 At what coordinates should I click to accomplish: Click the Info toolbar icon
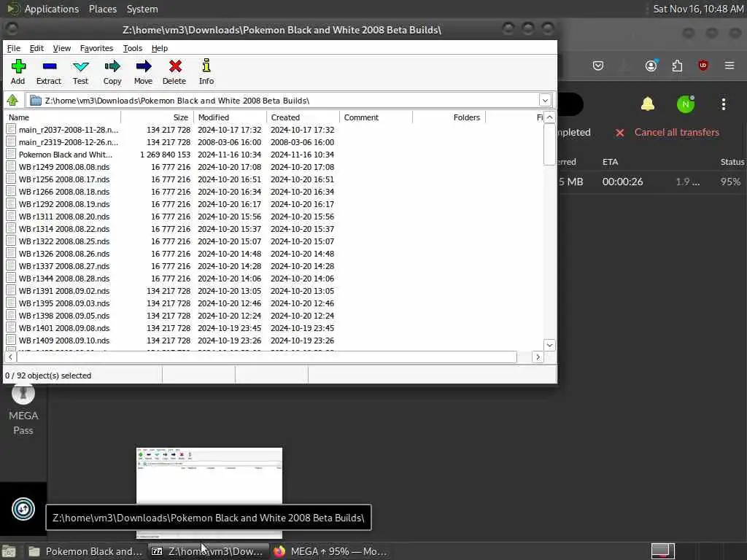point(206,65)
